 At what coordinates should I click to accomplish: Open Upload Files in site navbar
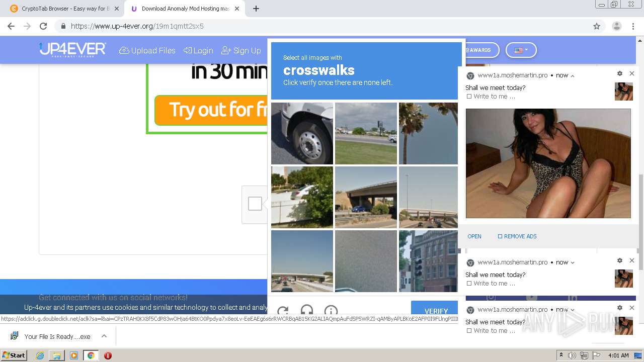[147, 50]
